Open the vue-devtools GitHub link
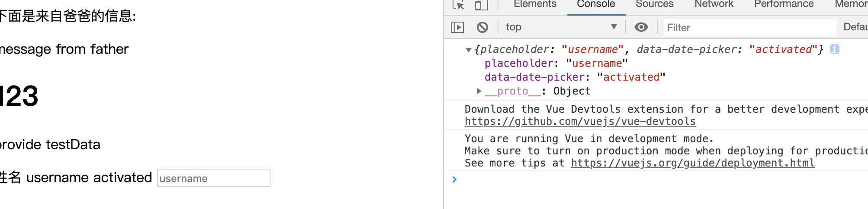868x209 pixels. coord(580,121)
